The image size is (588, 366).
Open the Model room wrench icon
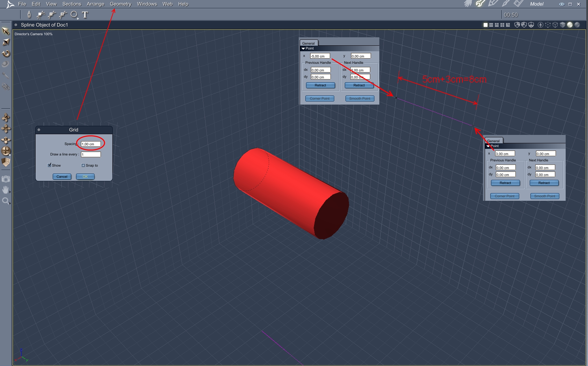pos(480,4)
